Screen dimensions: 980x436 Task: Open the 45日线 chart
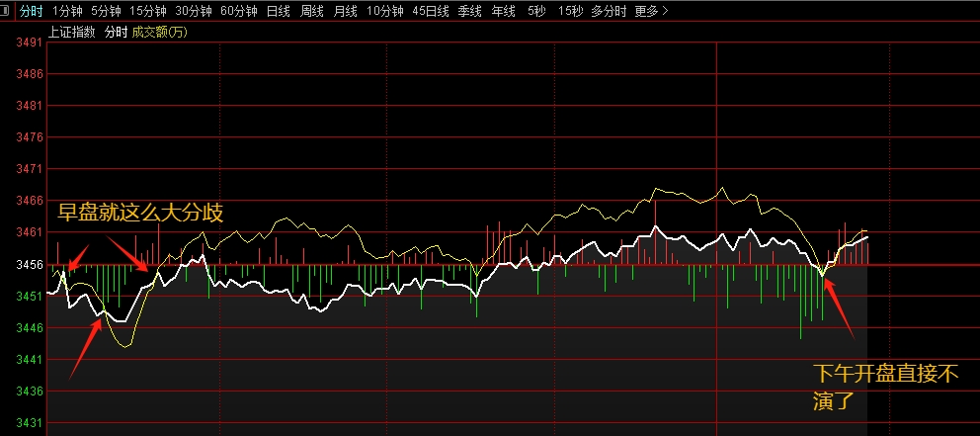click(x=431, y=11)
